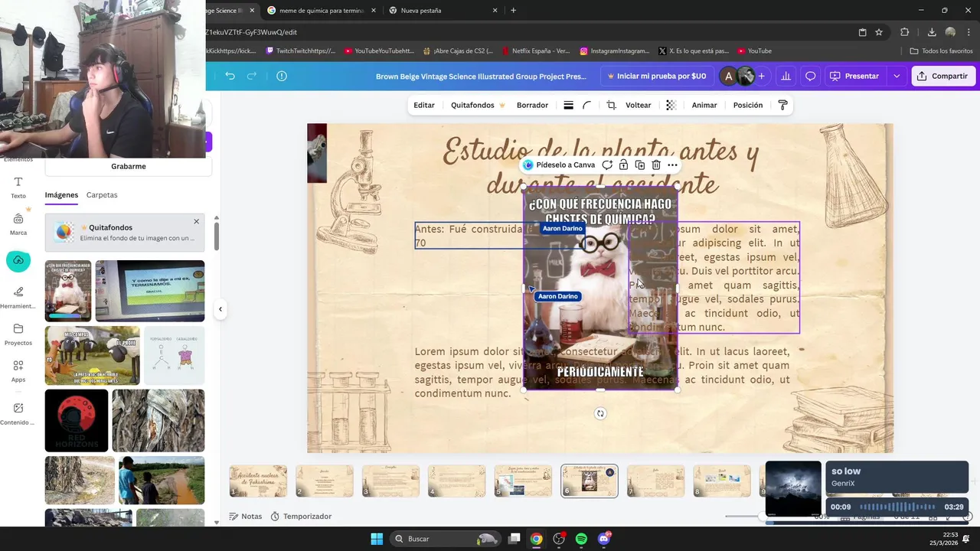
Task: Go to slide 3 thumbnail
Action: coord(390,481)
